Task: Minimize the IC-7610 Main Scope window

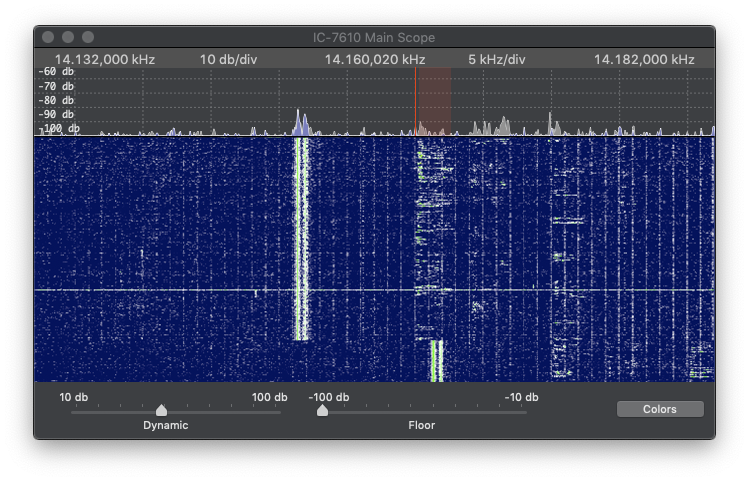Action: pos(68,37)
